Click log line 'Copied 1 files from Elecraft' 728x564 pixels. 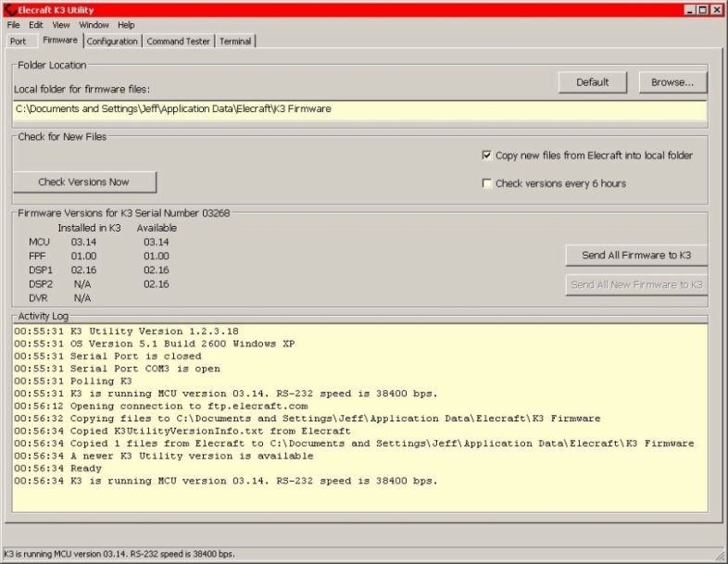(354, 444)
